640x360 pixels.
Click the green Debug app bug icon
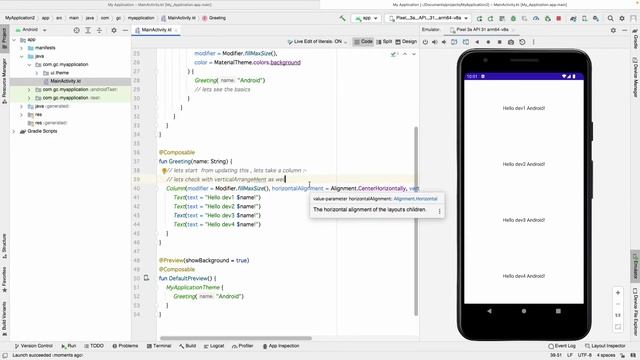click(513, 18)
